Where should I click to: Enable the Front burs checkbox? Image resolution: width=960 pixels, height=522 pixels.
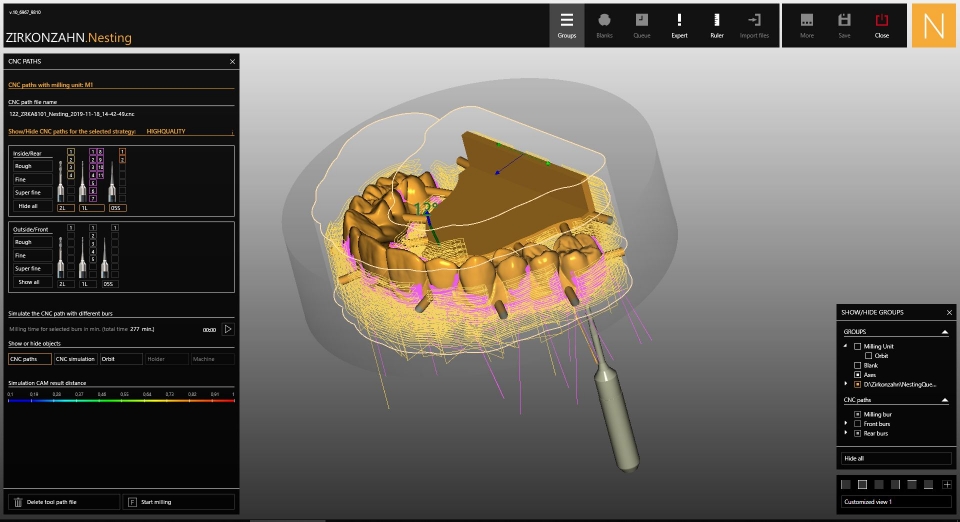click(857, 423)
